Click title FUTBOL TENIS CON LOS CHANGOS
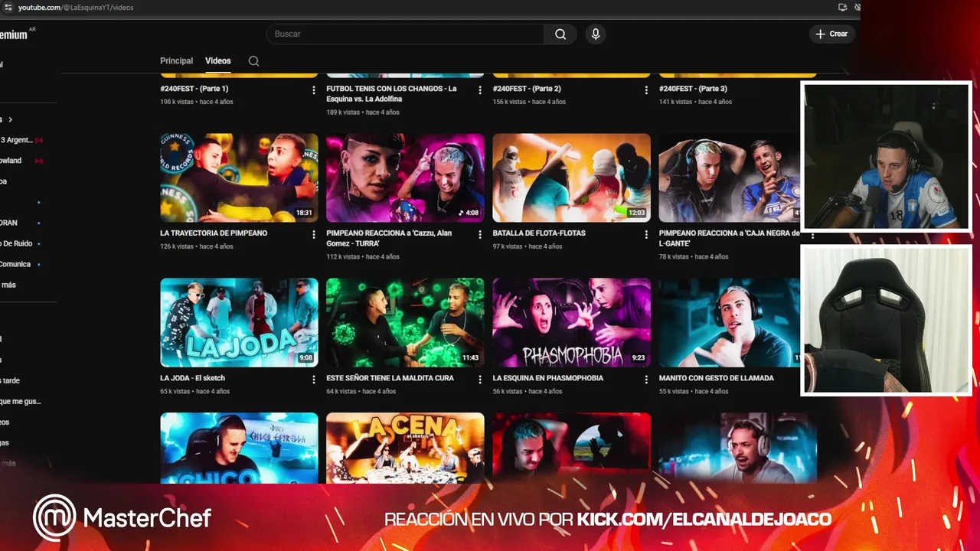Screen dimensions: 980x551 (391, 93)
